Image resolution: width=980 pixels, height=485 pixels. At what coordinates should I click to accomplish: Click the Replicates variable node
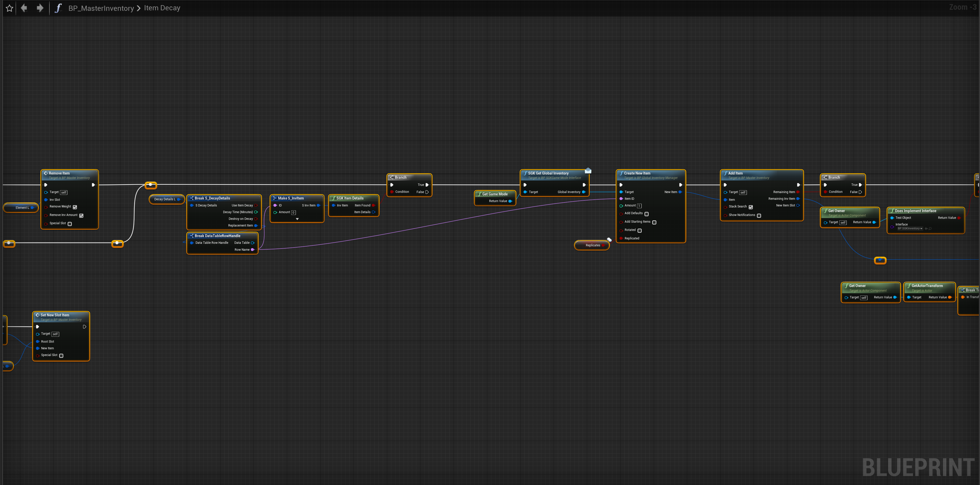tap(592, 246)
